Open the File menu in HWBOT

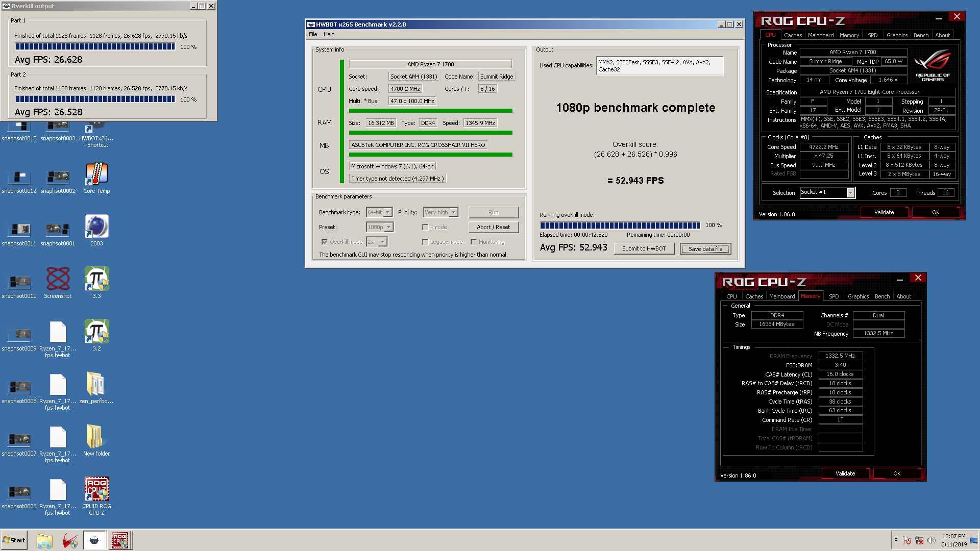(313, 34)
